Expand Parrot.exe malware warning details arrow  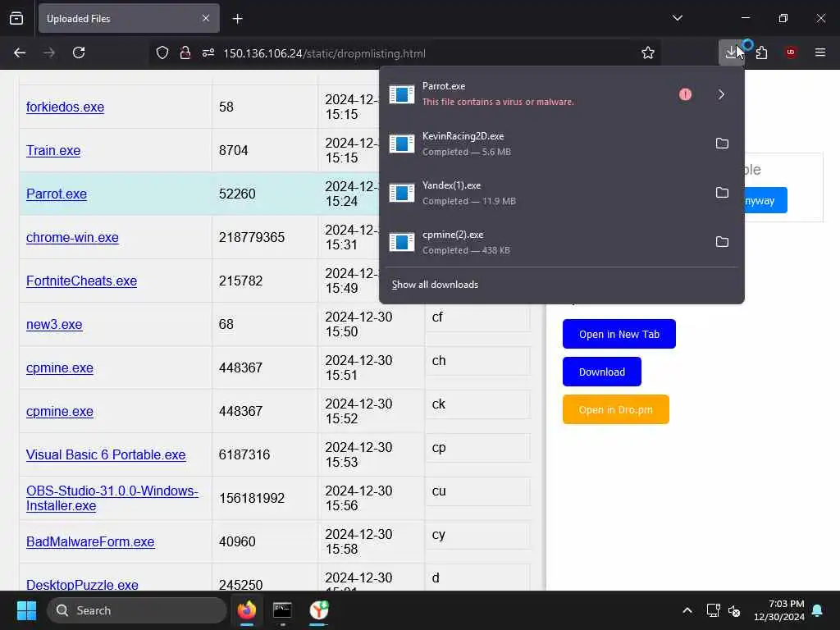pos(721,94)
